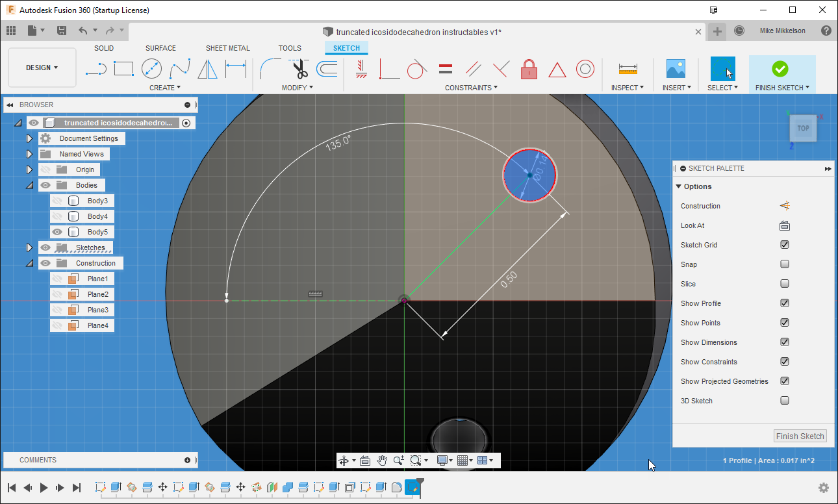The height and width of the screenshot is (504, 838).
Task: Click the Finish Sketch button in palette
Action: coord(800,436)
